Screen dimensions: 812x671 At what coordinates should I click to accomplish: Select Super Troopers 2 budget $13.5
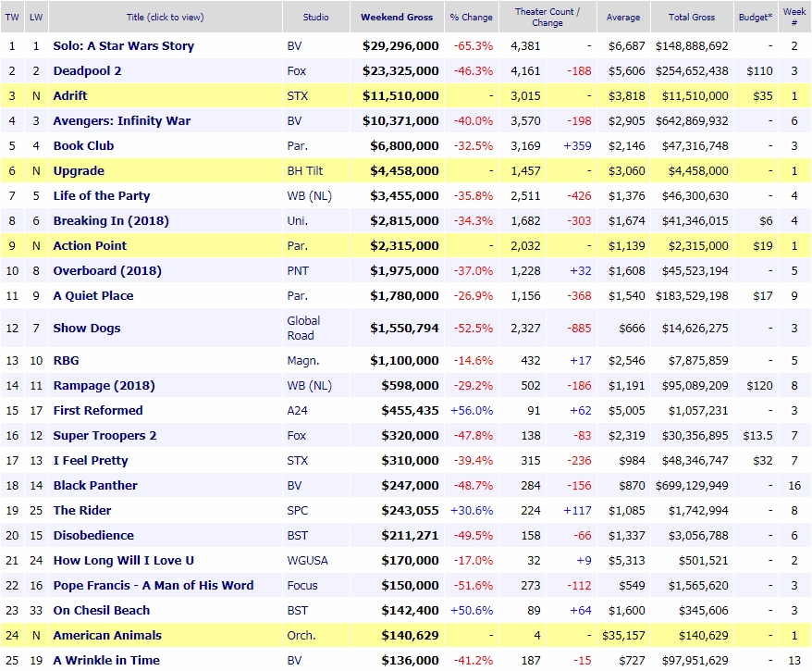(x=757, y=435)
